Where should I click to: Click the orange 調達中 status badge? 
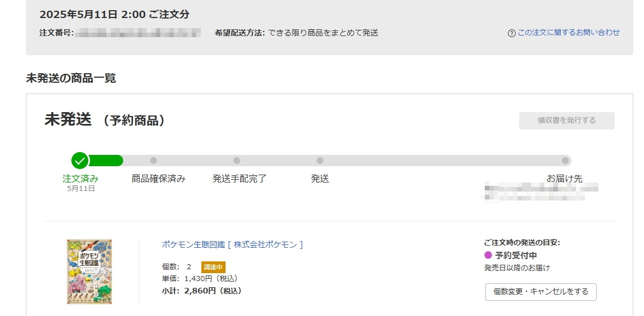[213, 267]
